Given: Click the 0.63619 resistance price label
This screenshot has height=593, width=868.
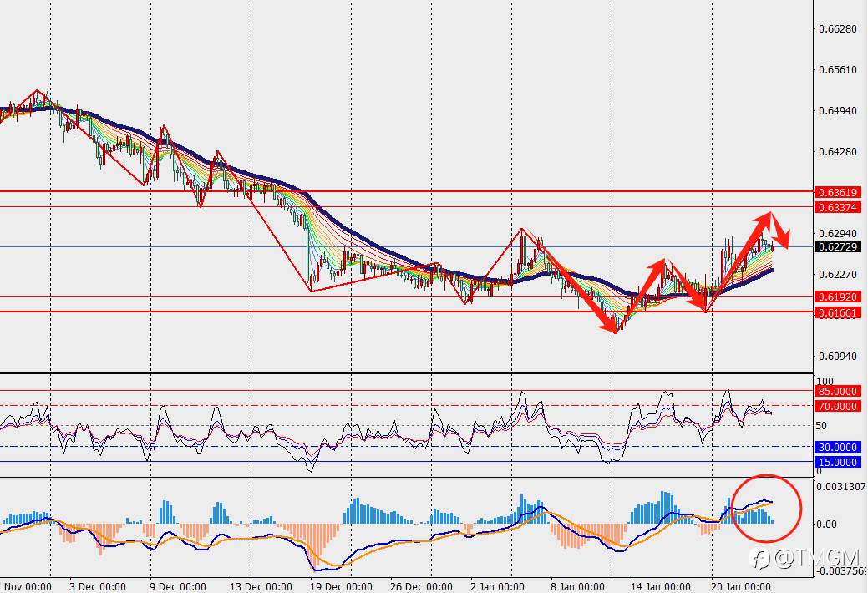Looking at the screenshot, I should point(838,192).
